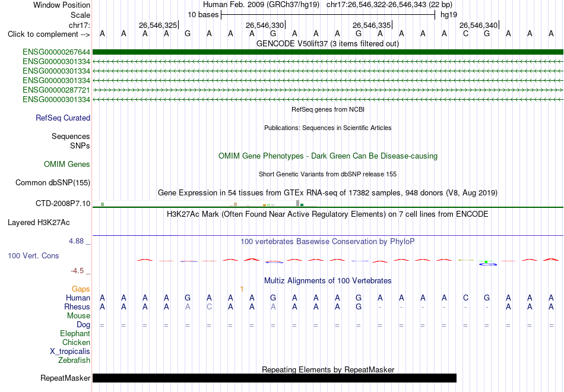
Task: Open the RefSeq Curated track label
Action: coord(63,118)
